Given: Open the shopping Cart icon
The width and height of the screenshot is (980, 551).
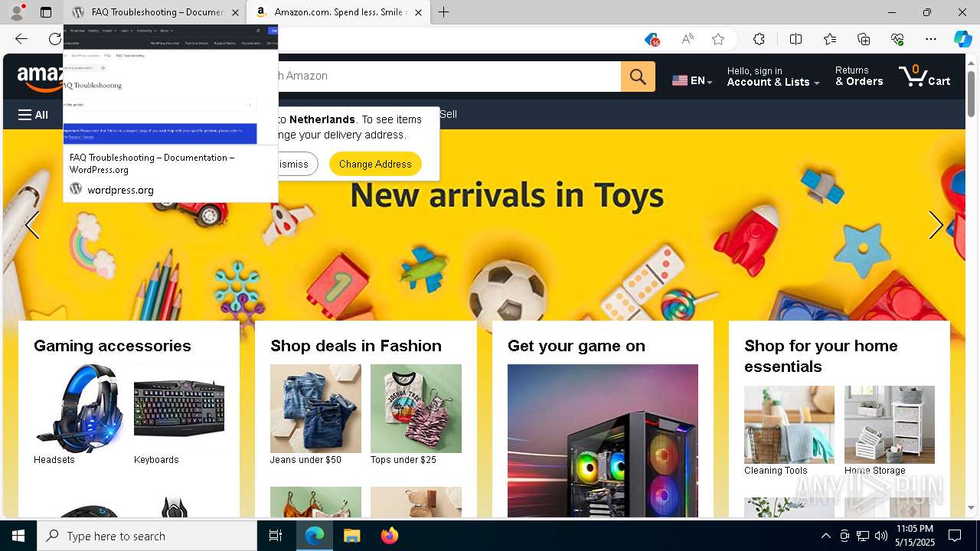Looking at the screenshot, I should (924, 76).
